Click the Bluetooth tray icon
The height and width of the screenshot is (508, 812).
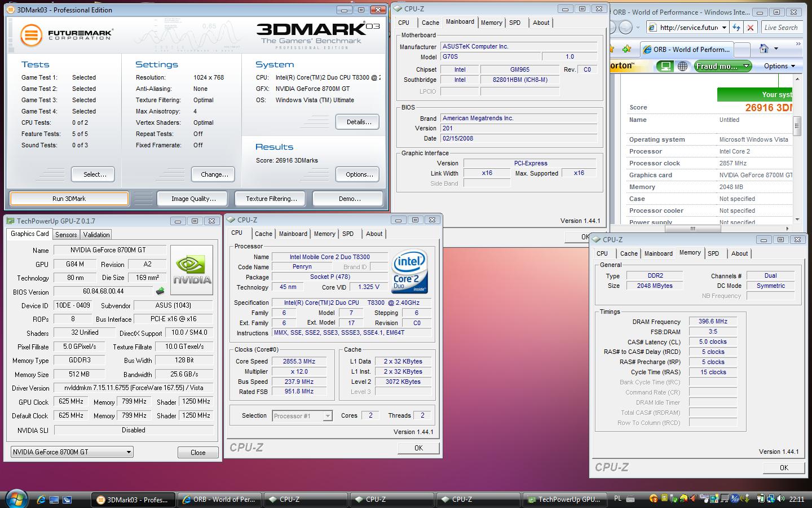pos(735,498)
